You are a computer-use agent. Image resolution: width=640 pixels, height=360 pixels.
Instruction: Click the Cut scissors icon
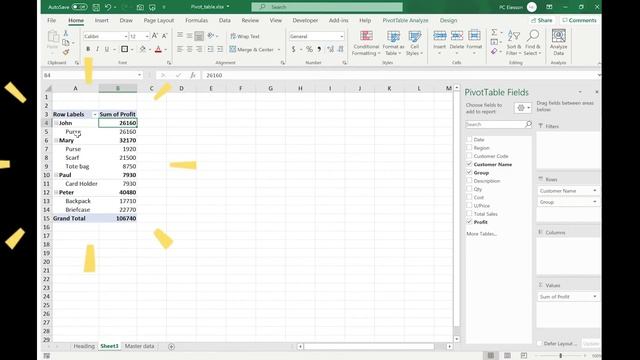(65, 33)
